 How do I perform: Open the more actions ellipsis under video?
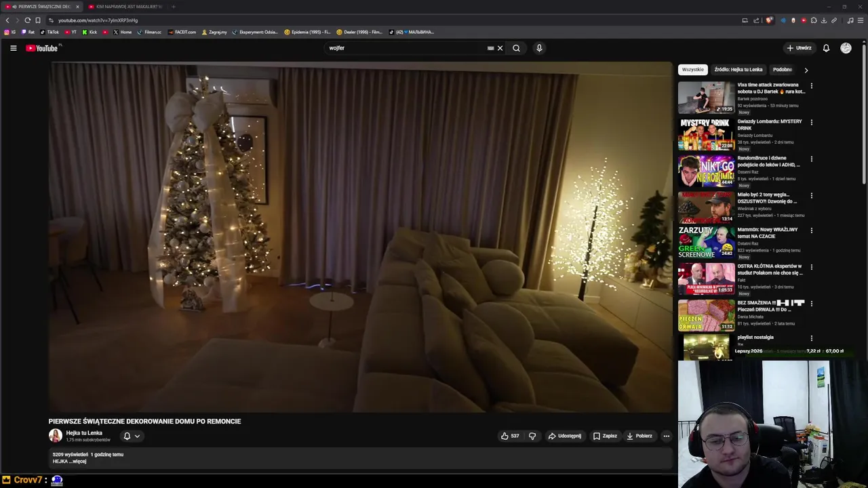(667, 436)
